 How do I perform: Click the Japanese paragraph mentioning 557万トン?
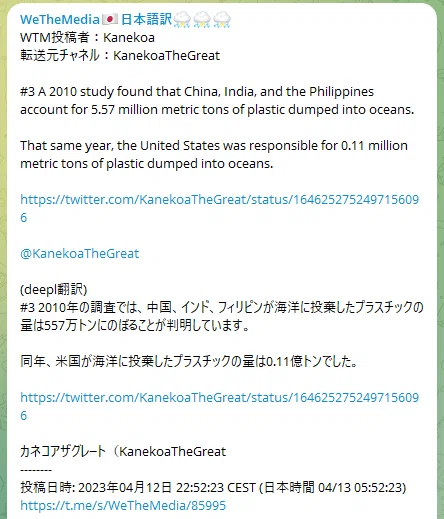click(x=222, y=316)
